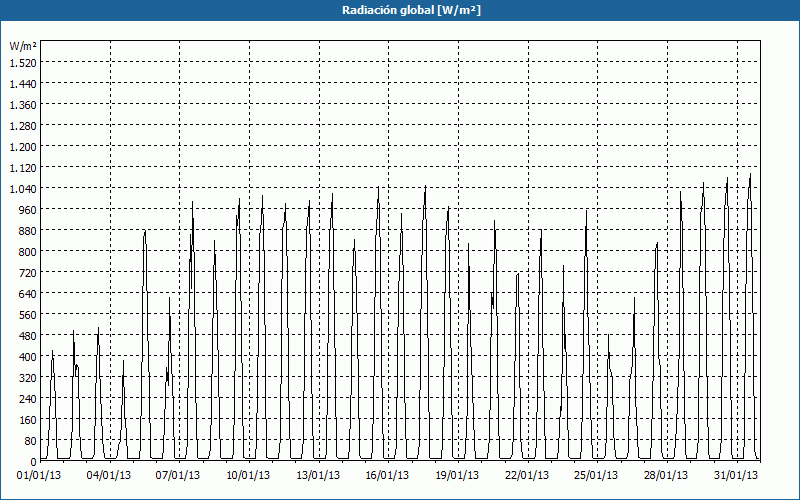The height and width of the screenshot is (500, 800).
Task: Click the 16/01/13 date label
Action: pos(387,476)
